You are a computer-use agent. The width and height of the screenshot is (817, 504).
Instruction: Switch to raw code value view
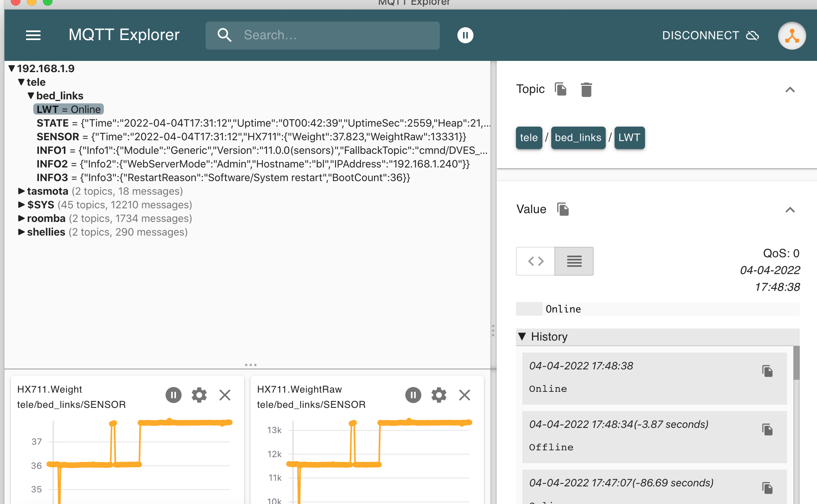(536, 261)
